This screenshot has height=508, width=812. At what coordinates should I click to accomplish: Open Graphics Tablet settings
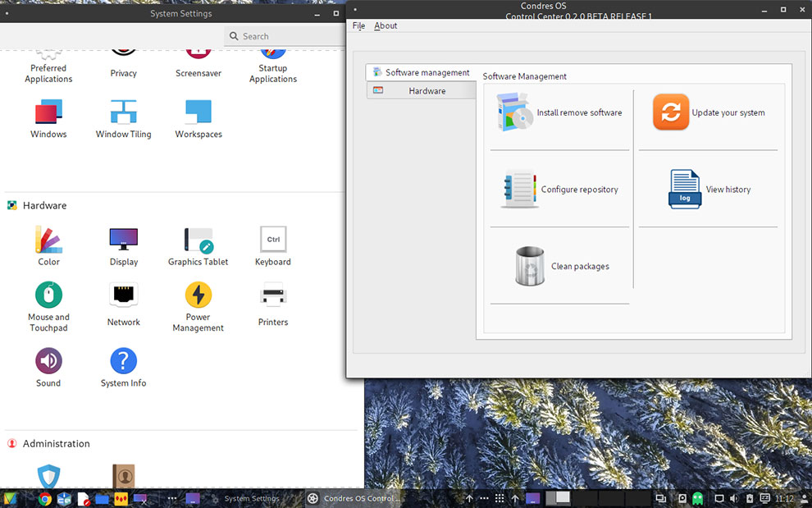click(198, 246)
